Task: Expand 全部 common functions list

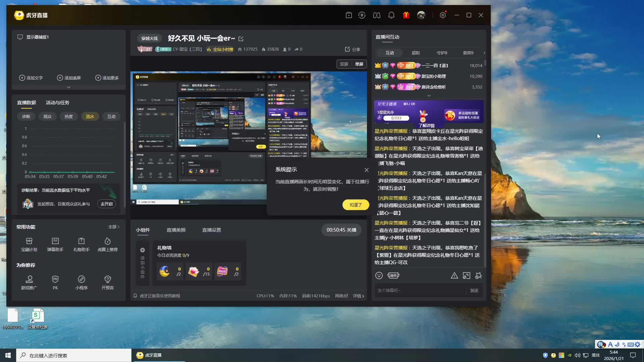Action: coord(114,227)
